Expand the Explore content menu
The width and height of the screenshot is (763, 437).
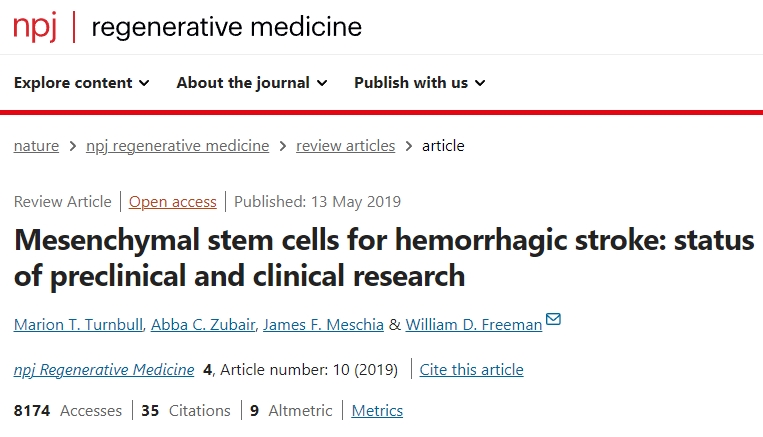81,83
